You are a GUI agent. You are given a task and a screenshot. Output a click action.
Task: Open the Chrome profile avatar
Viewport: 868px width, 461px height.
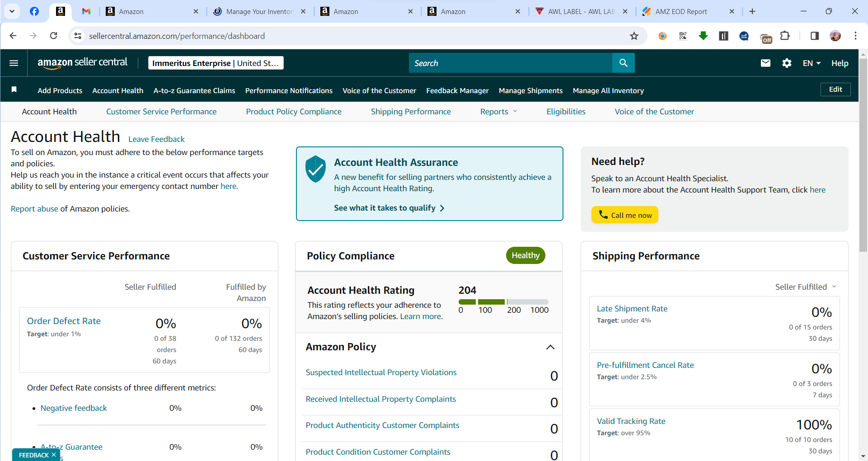point(835,36)
